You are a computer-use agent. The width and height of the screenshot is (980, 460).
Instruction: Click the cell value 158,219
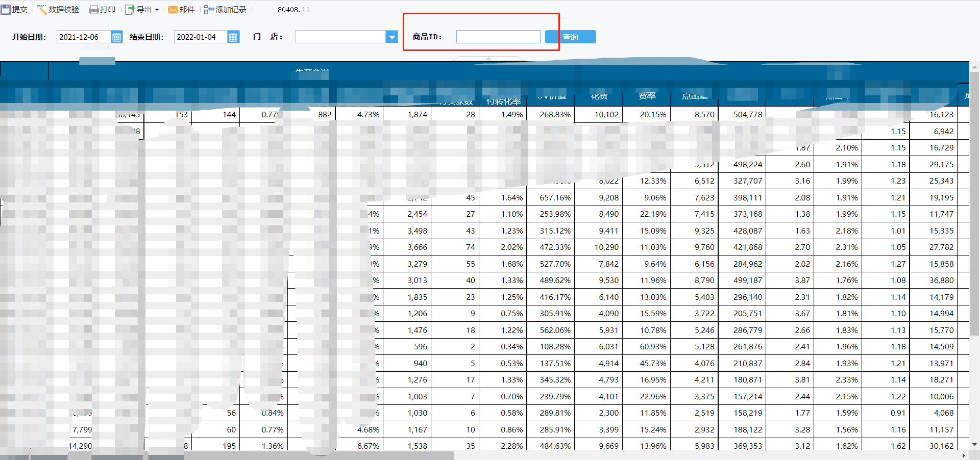[x=747, y=413]
